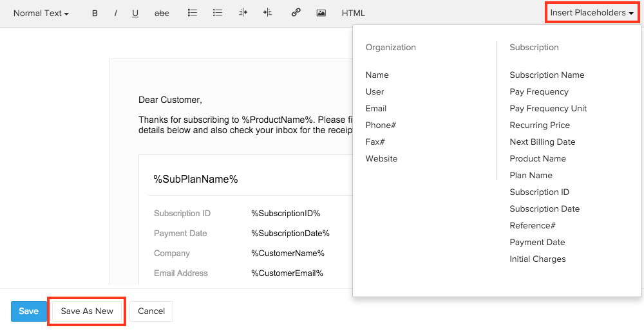This screenshot has width=644, height=332.
Task: Insert an image using the picture icon
Action: 321,13
